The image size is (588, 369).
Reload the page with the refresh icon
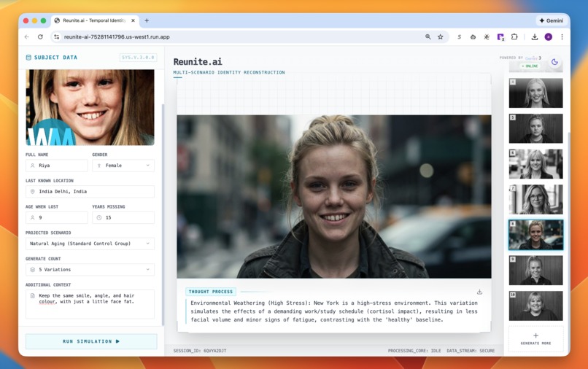point(40,36)
